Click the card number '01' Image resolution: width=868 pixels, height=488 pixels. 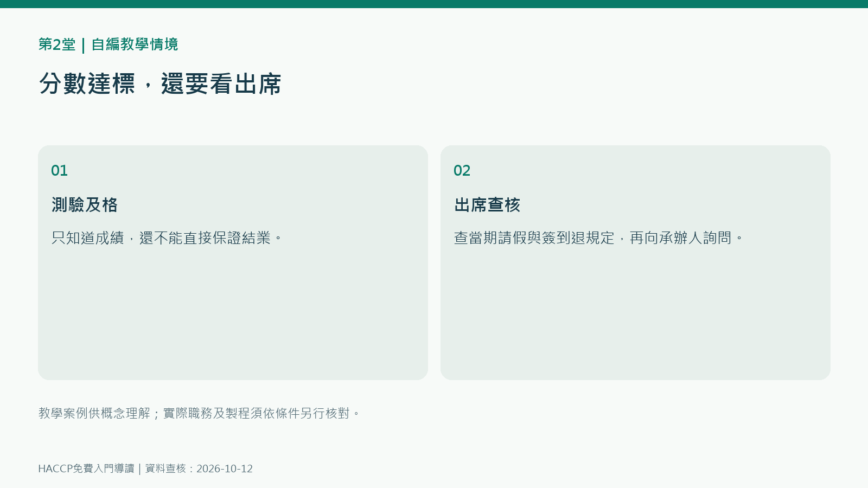point(59,171)
